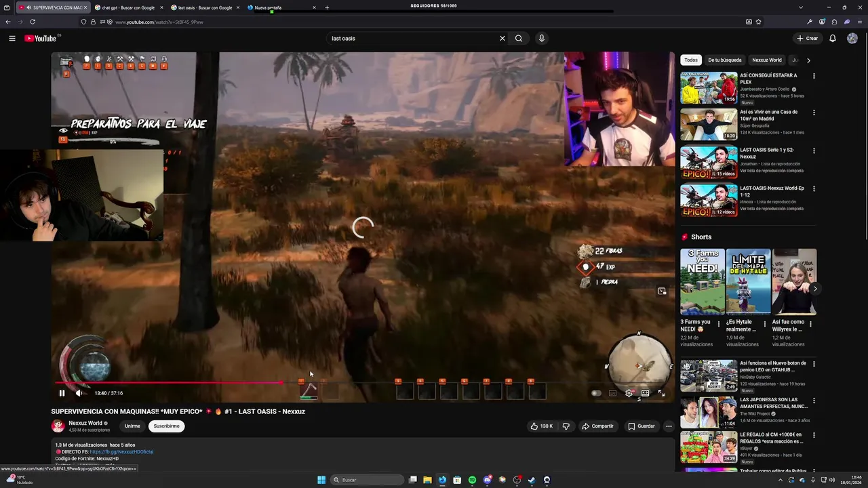Open the Nexxuz World channel avatar
This screenshot has height=488, width=868.
tap(58, 426)
